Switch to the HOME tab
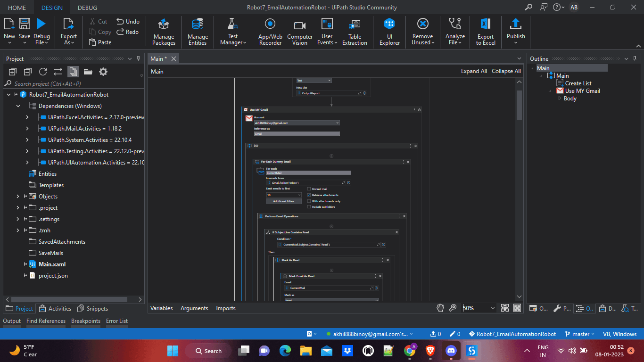This screenshot has height=362, width=644. (17, 8)
